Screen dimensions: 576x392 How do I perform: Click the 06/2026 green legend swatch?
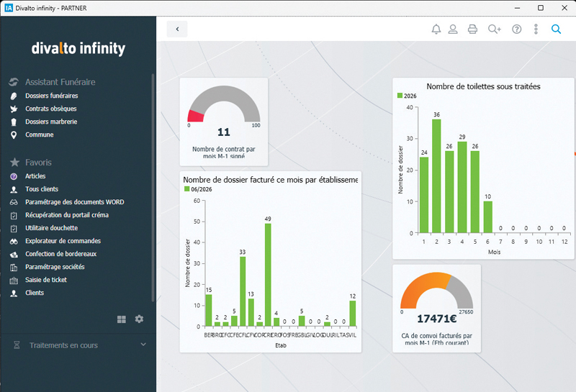coord(186,189)
